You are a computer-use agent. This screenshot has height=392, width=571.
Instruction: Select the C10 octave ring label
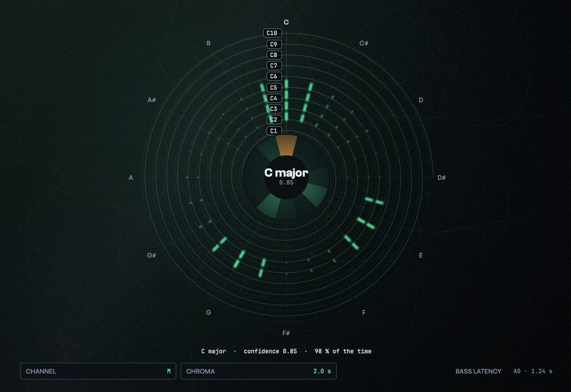(273, 33)
